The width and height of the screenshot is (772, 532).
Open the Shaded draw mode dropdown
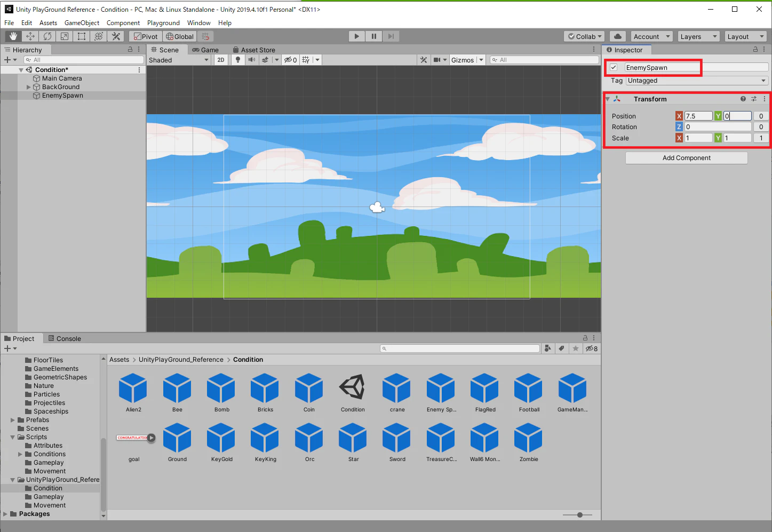pyautogui.click(x=179, y=60)
